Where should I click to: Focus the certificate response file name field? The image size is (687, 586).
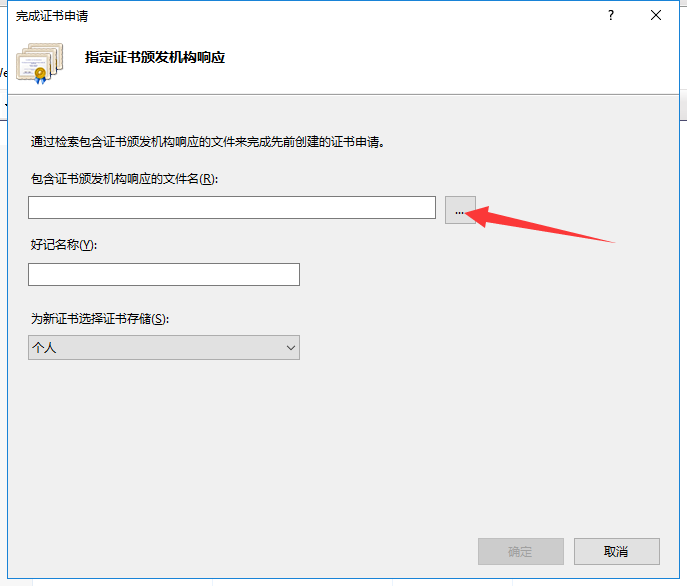tap(231, 207)
